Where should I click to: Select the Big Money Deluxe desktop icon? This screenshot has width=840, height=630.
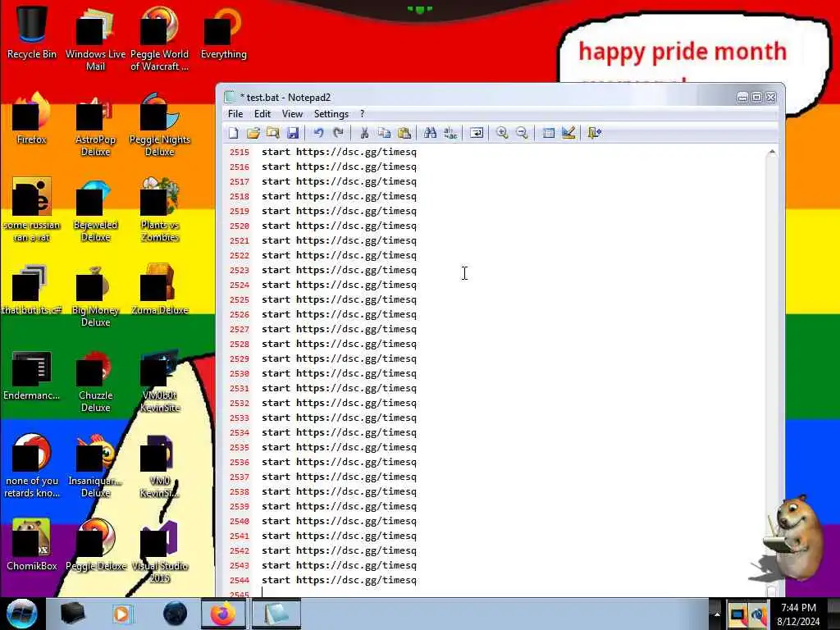pos(95,295)
